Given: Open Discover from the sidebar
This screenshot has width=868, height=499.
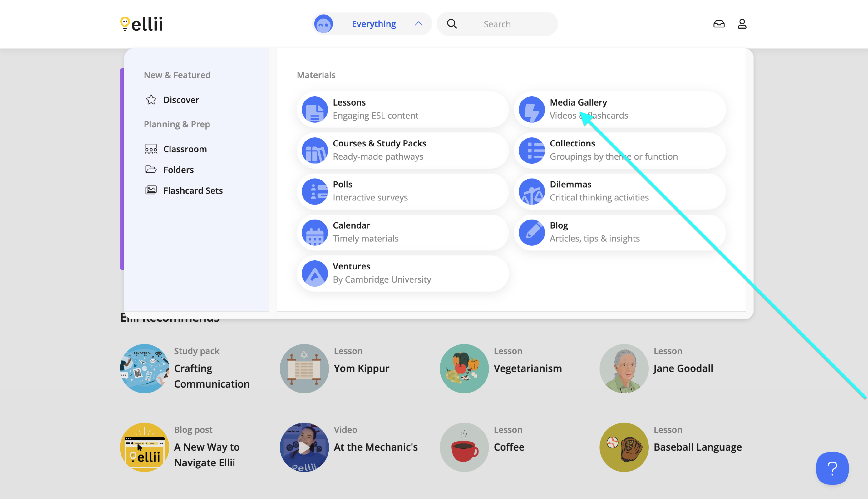Looking at the screenshot, I should 181,100.
